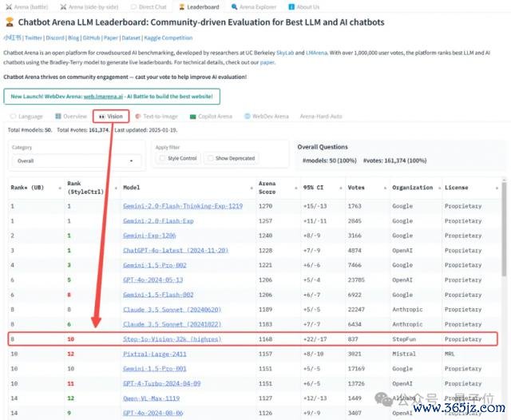Open the web.lmarena.ai link
Viewport: 511px width, 420px height.
point(103,97)
